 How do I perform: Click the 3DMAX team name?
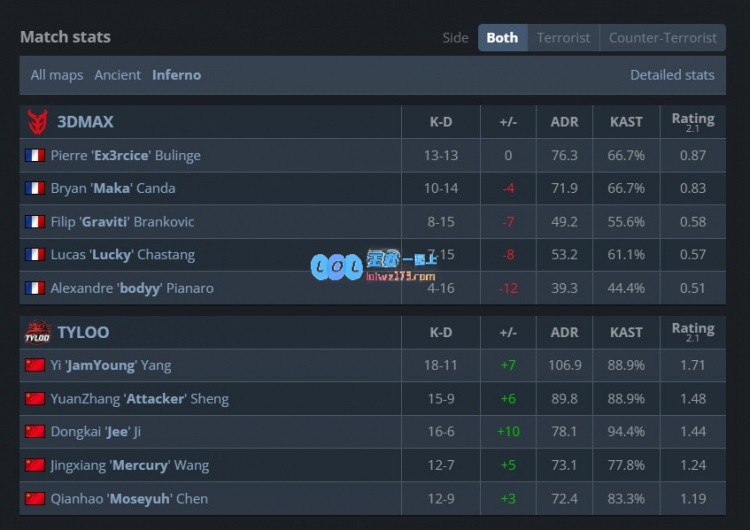[85, 122]
